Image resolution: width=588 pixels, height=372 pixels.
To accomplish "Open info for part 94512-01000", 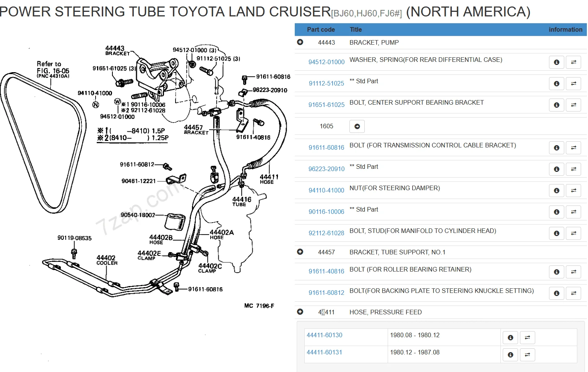I will click(x=557, y=62).
